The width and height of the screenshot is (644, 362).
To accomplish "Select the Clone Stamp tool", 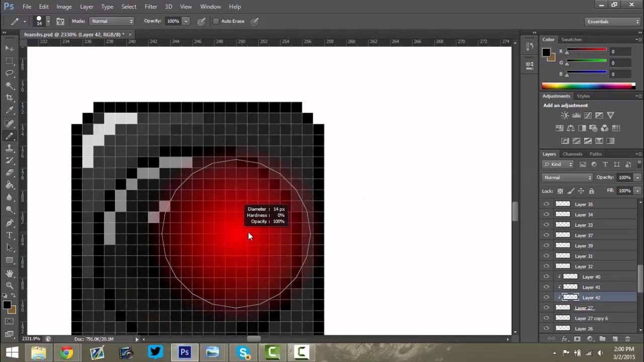I will click(10, 148).
